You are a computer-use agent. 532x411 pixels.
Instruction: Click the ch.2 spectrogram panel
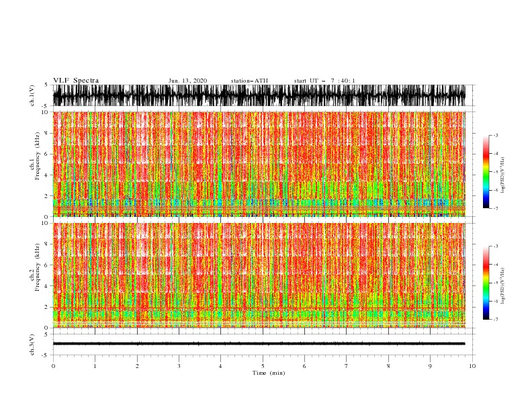click(259, 275)
